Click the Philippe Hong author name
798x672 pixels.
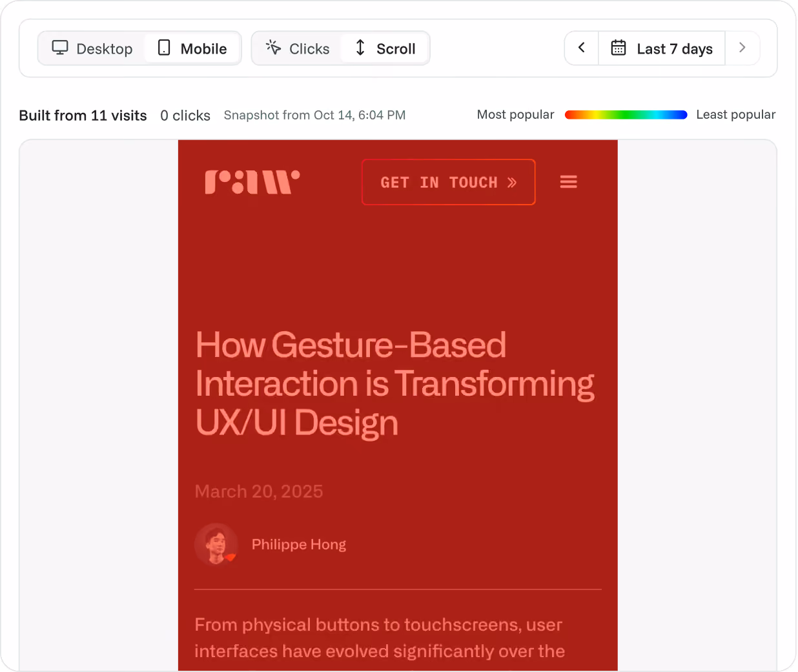(299, 544)
